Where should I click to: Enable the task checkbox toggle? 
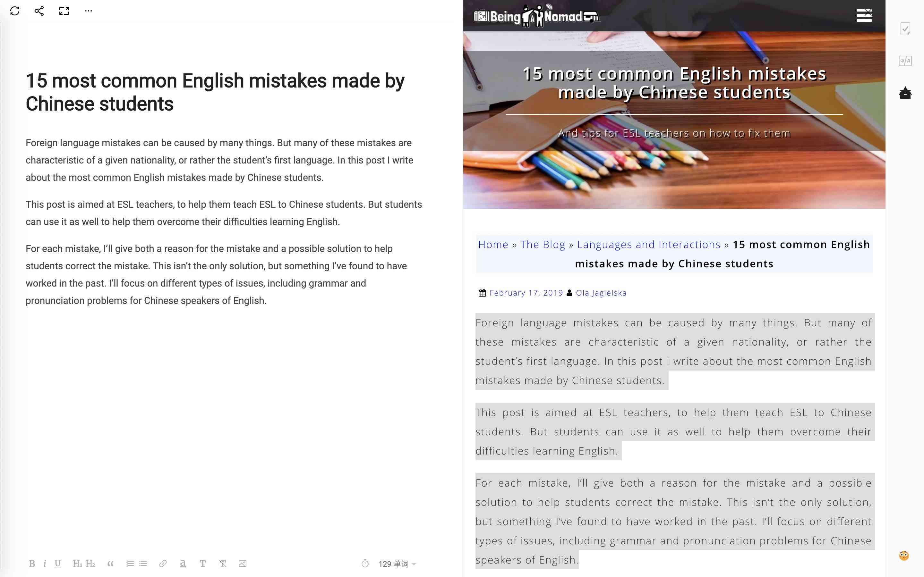click(x=906, y=29)
